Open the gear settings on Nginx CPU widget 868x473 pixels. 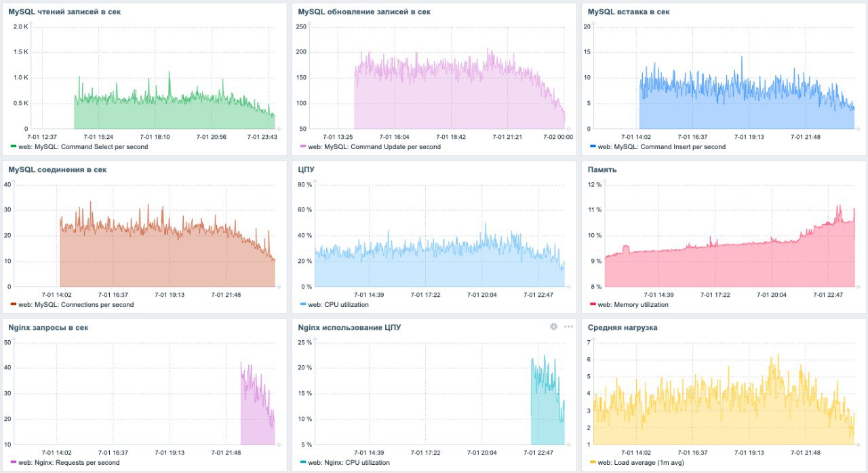coord(553,327)
